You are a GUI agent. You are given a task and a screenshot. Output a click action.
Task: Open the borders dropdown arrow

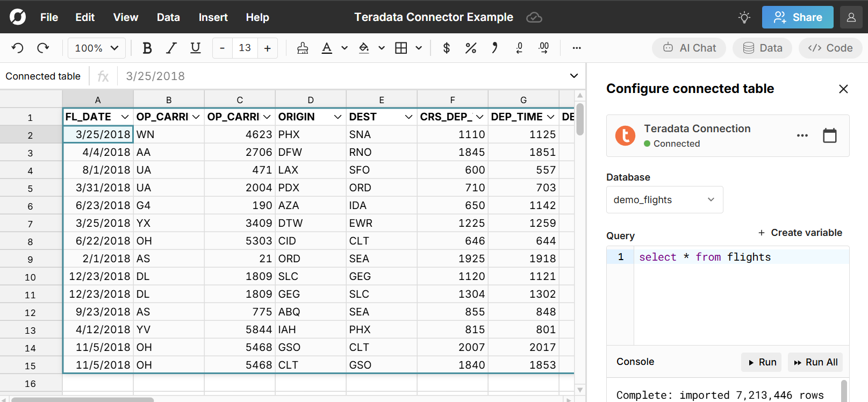point(419,48)
